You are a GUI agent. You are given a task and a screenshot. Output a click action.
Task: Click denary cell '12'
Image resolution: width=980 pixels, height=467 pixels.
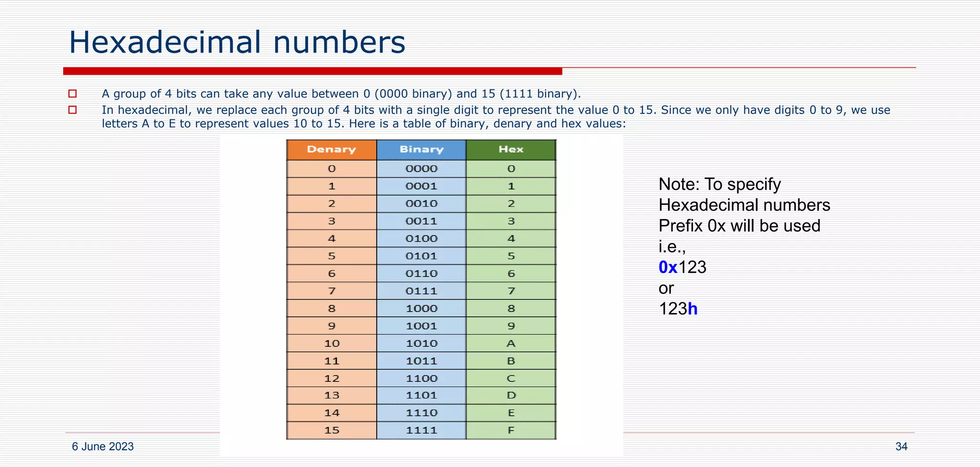click(x=332, y=378)
